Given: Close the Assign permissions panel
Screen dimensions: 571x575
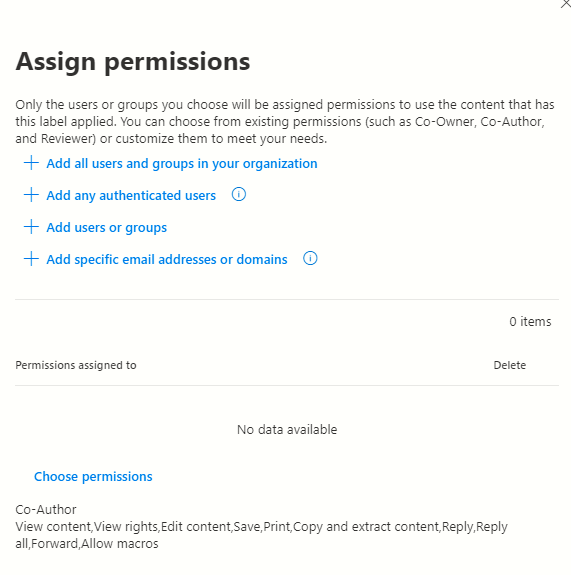Looking at the screenshot, I should coord(566,4).
